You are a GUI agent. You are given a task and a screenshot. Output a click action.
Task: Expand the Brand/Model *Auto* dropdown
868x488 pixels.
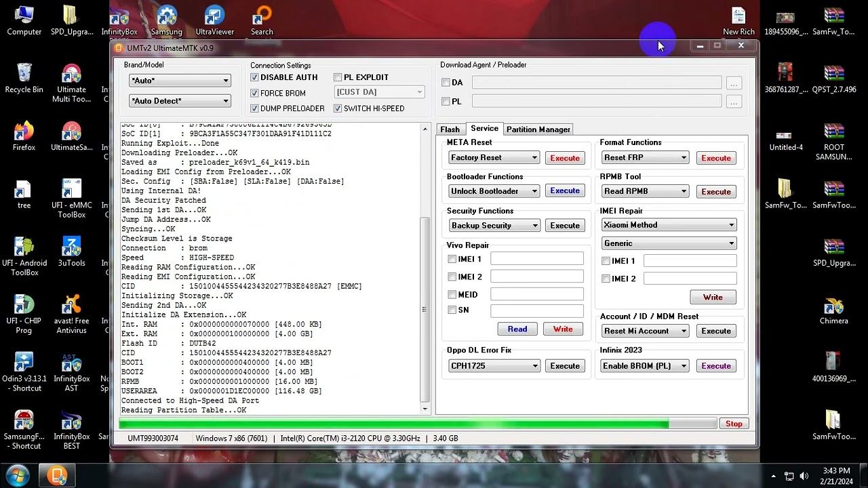(180, 81)
